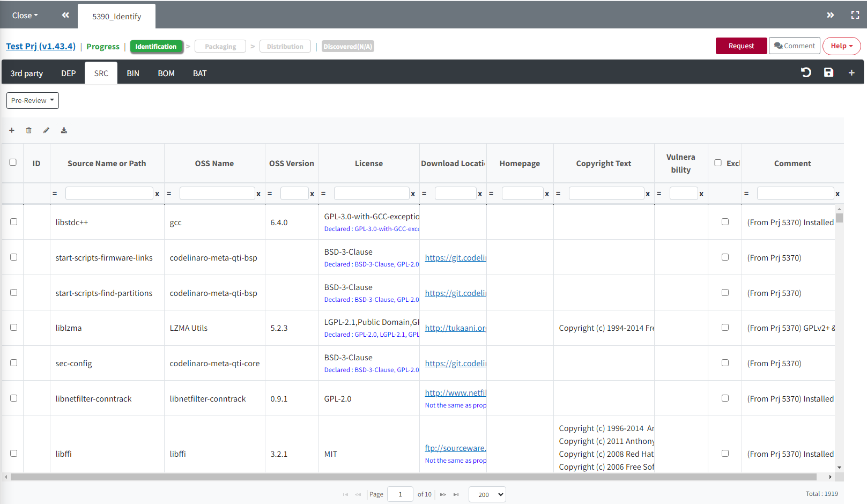Screen dimensions: 867x504
Task: Open OSS Name filter operator (=)
Action: (169, 194)
